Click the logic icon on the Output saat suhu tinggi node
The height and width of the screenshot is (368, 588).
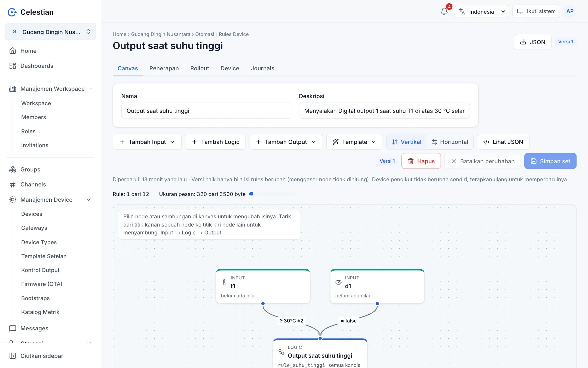click(281, 352)
